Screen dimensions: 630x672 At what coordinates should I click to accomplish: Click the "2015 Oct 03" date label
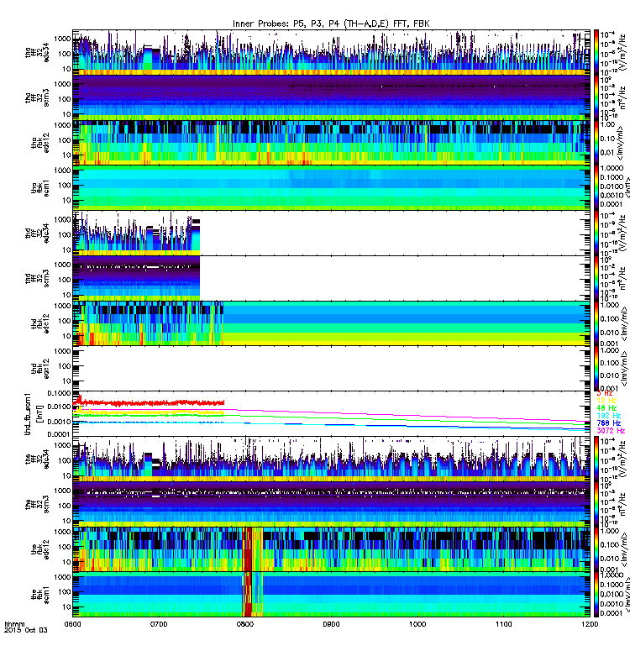[26, 630]
